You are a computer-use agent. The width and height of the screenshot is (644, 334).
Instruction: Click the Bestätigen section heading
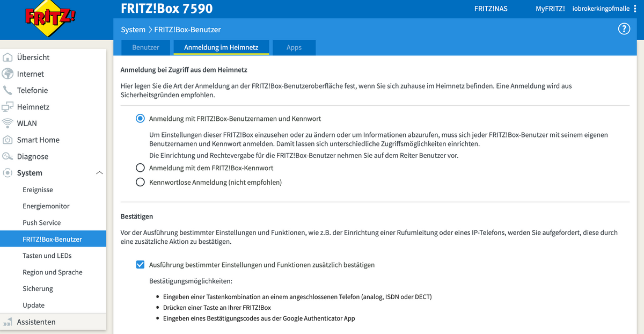point(137,216)
